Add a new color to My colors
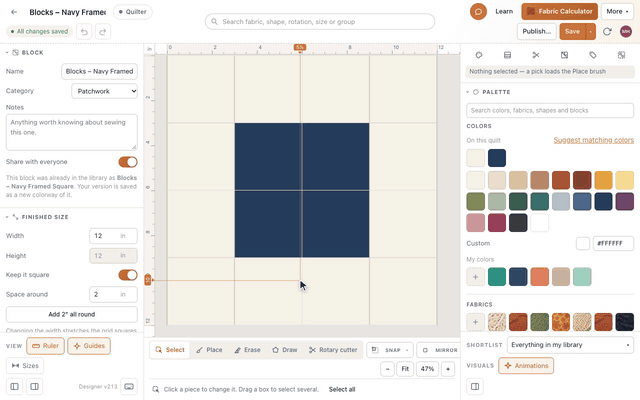The height and width of the screenshot is (400, 640). pyautogui.click(x=476, y=277)
